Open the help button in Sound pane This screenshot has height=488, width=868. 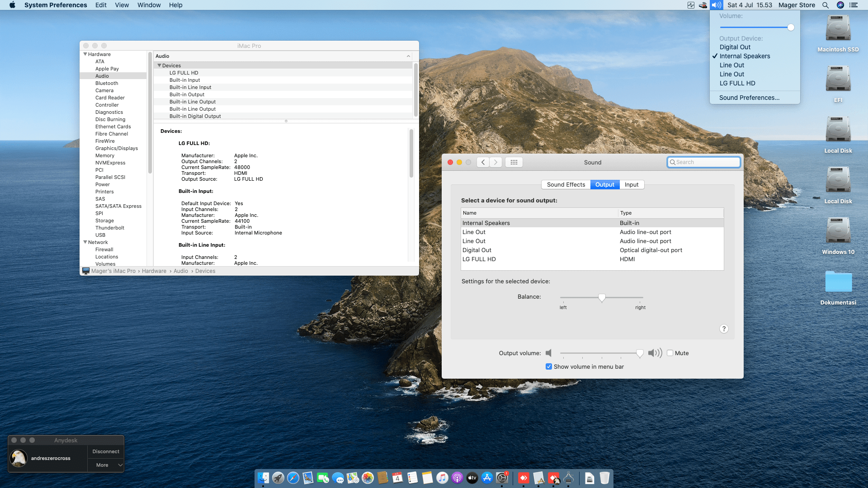(x=723, y=329)
